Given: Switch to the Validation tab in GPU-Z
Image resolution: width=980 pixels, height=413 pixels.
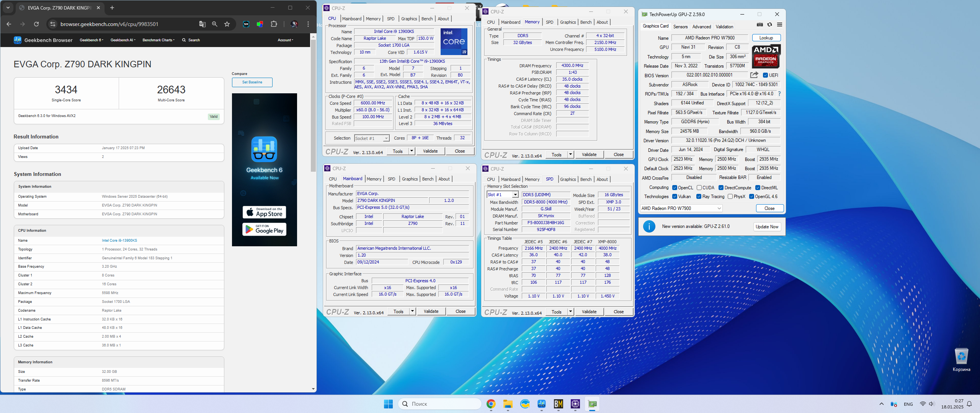Looking at the screenshot, I should coord(725,27).
